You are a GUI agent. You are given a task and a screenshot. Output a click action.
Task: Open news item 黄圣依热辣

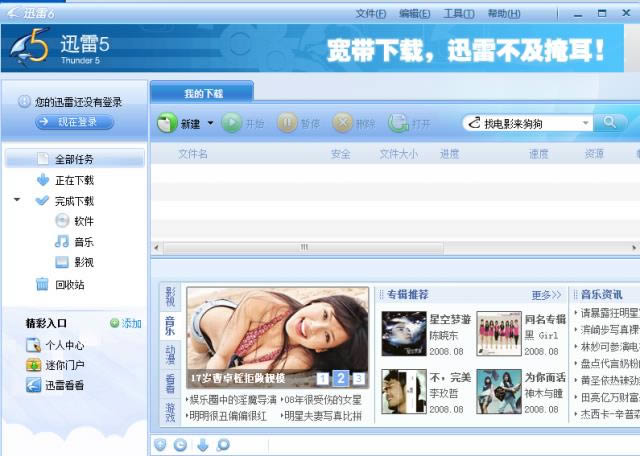pos(609,380)
